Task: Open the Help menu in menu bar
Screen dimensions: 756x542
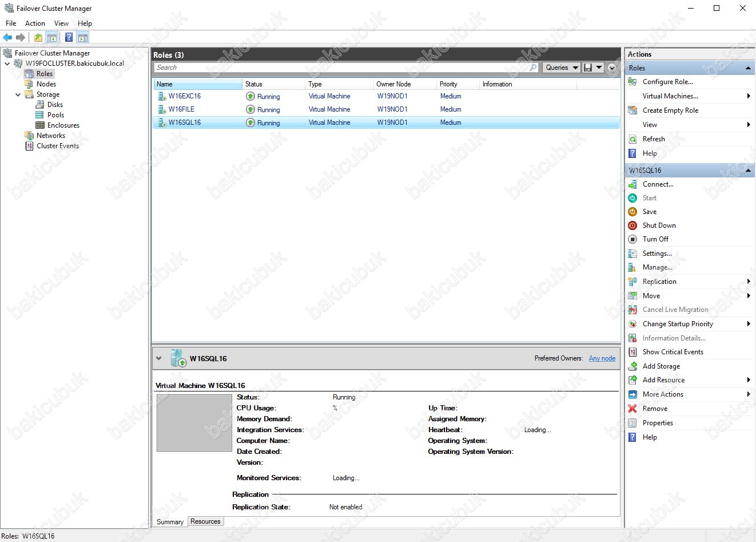Action: tap(85, 23)
